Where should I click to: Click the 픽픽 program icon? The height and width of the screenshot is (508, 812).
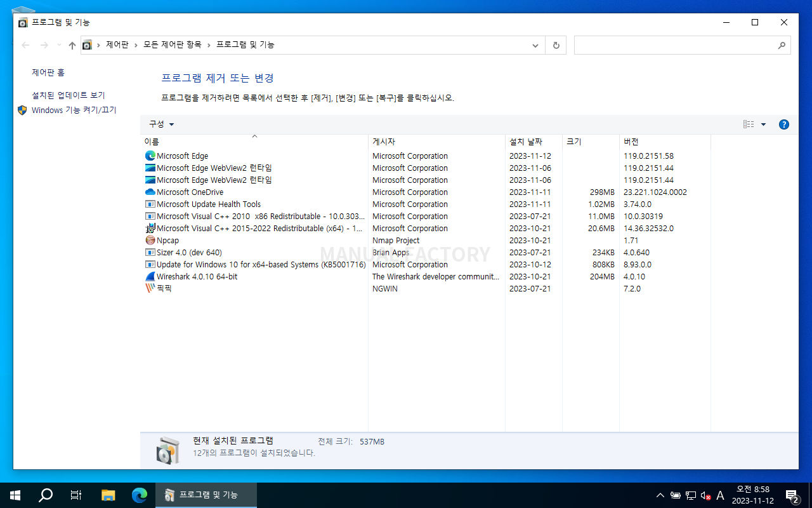coord(150,288)
